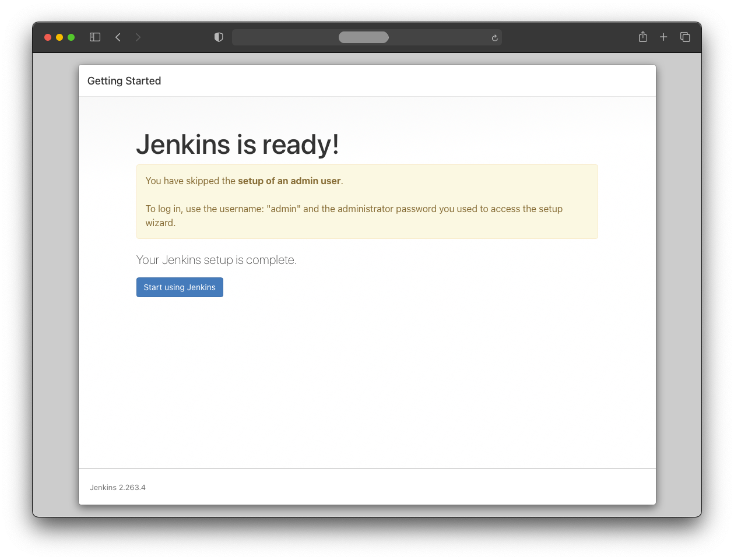This screenshot has width=734, height=560.
Task: Click the forward navigation arrow
Action: 138,37
